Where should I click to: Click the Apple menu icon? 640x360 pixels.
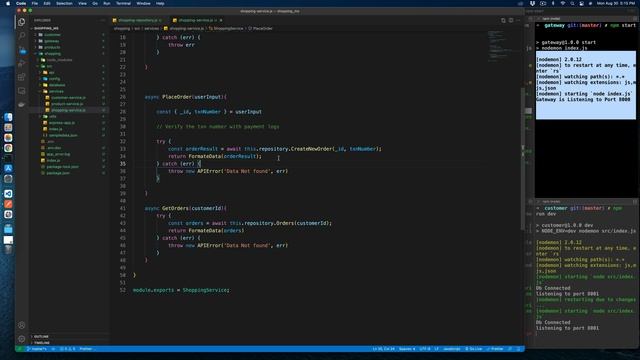tap(8, 3)
